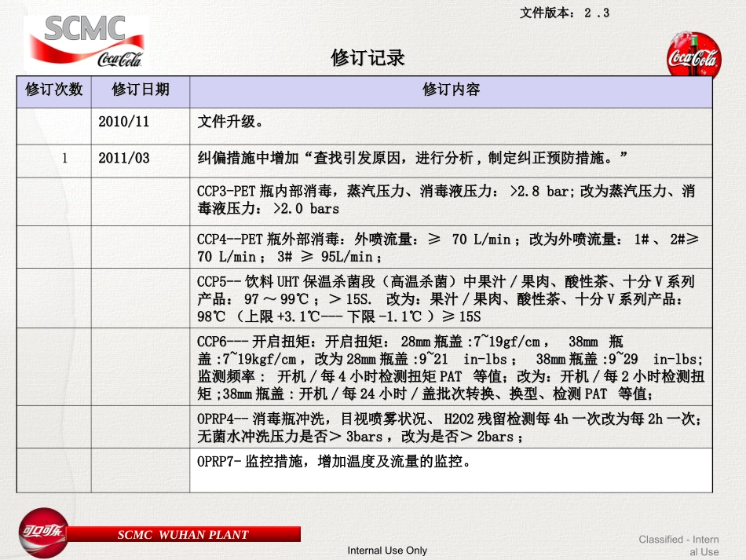Click the SCMC WUHAN PLANT red banner
This screenshot has height=560, width=746.
[x=183, y=535]
